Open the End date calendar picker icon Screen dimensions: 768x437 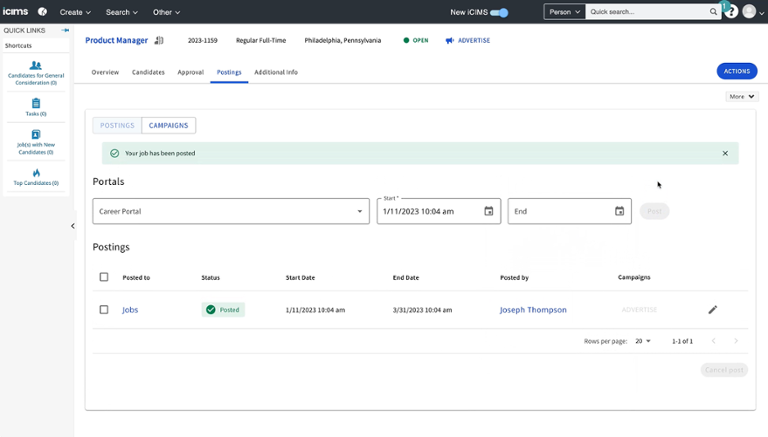click(619, 211)
